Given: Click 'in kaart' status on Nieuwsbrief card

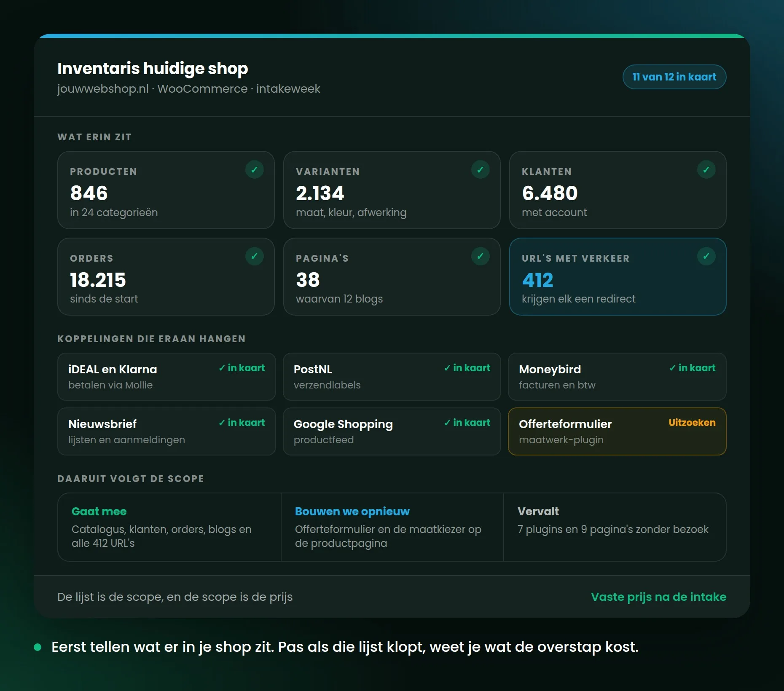Looking at the screenshot, I should pos(242,423).
